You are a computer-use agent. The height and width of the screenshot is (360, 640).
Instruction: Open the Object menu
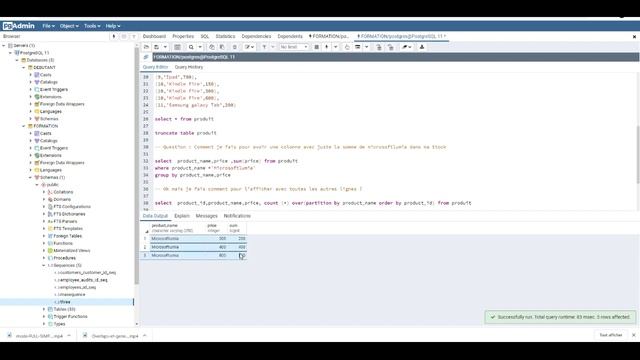click(x=69, y=26)
